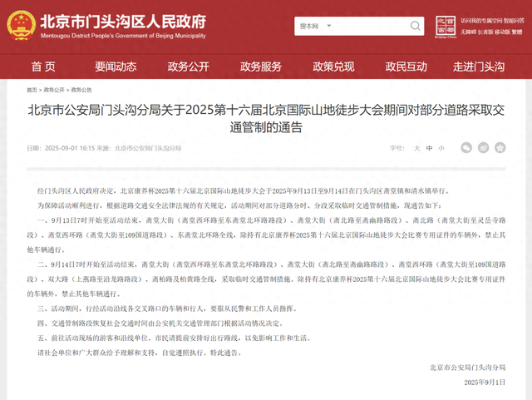Click the star (QQ空间) share icon
The width and height of the screenshot is (532, 400).
[500, 148]
